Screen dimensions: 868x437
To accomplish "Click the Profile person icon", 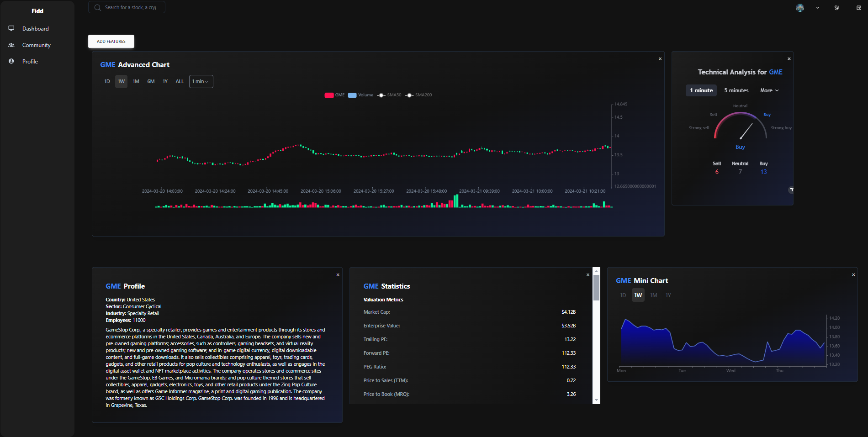I will click(11, 61).
